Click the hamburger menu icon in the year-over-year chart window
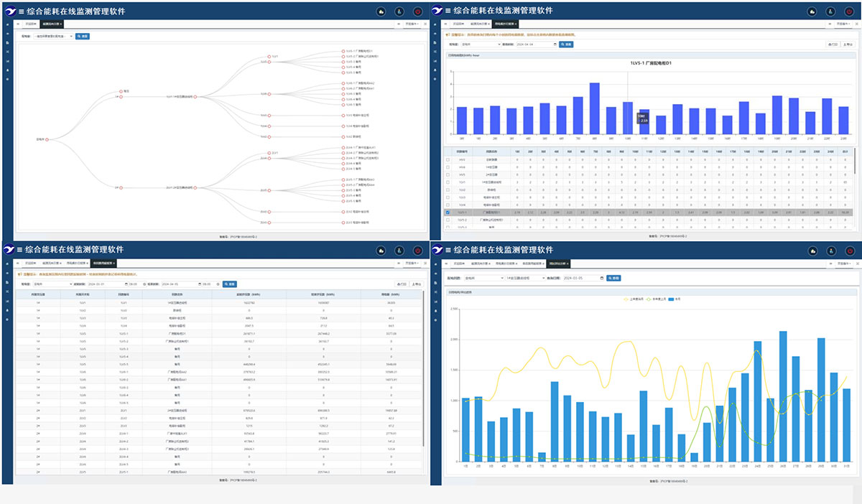This screenshot has height=504, width=862. tap(446, 250)
